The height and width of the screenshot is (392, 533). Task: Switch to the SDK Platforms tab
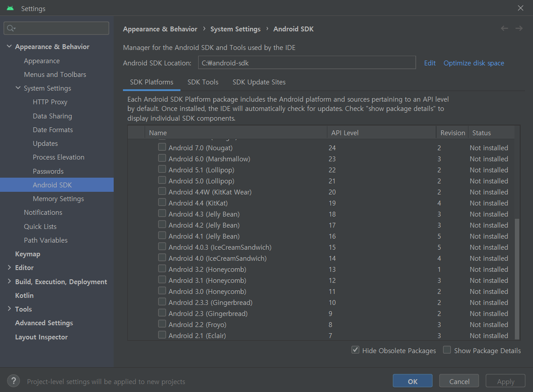pos(152,82)
